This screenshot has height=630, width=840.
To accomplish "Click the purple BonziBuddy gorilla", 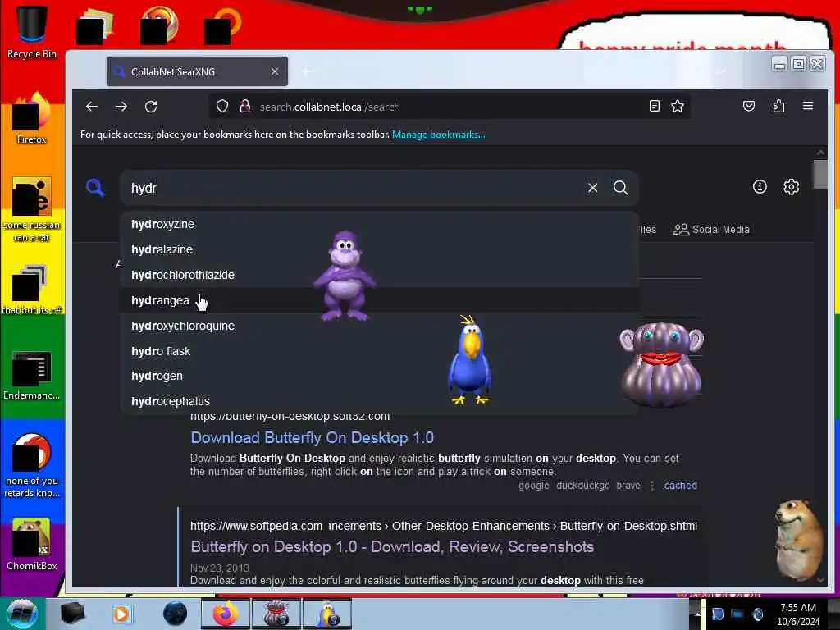I will click(x=344, y=276).
